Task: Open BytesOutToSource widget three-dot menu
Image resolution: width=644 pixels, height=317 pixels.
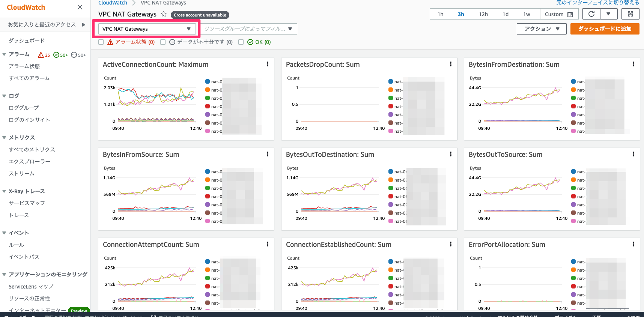Action: [633, 154]
